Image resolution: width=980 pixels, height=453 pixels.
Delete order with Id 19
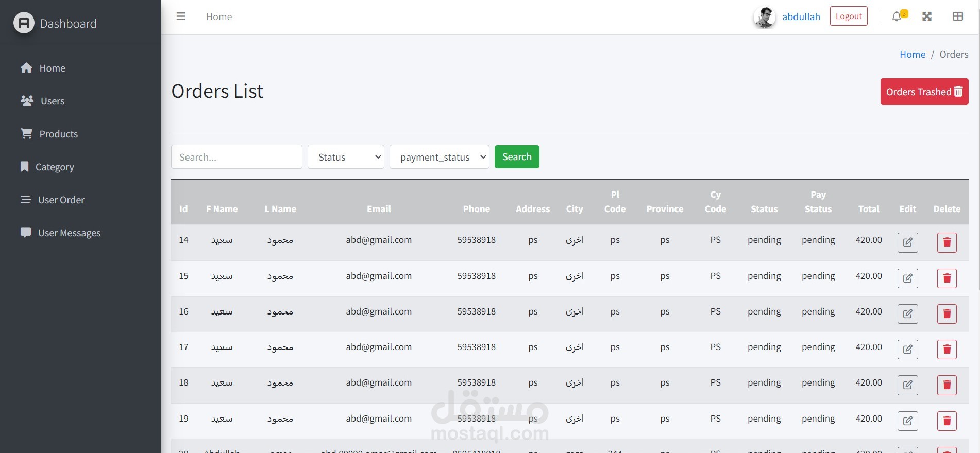[x=947, y=421]
